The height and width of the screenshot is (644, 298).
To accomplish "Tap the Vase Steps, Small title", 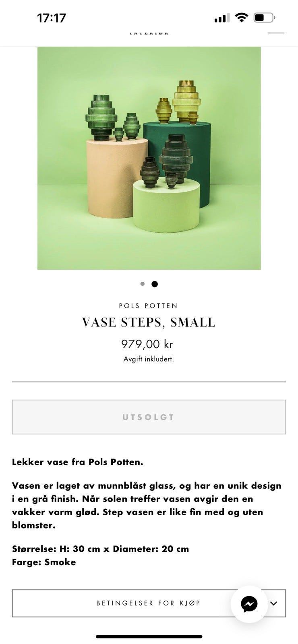I will pyautogui.click(x=149, y=322).
